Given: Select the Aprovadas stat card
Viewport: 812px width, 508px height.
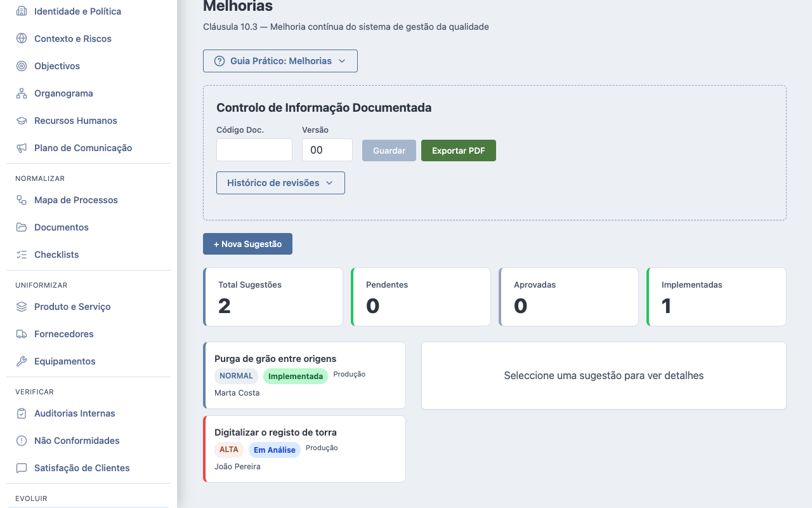Looking at the screenshot, I should (568, 297).
